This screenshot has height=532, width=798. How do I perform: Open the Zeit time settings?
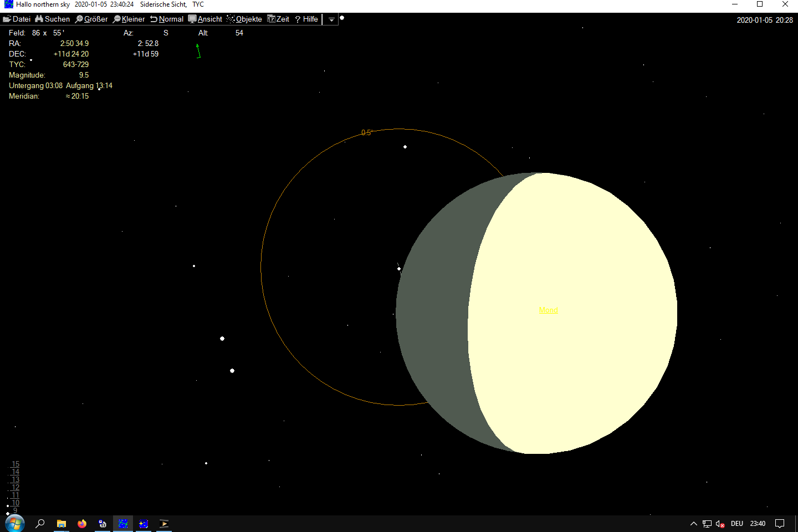click(278, 19)
